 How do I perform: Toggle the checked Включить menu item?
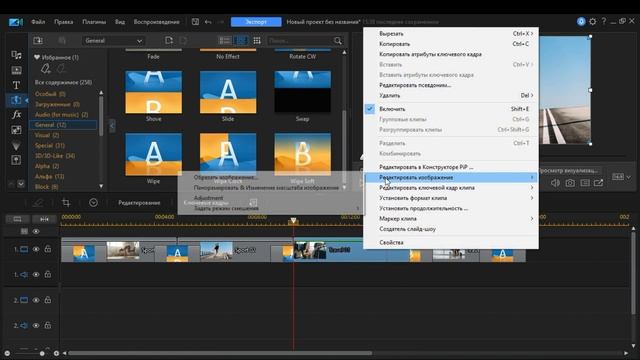coord(451,109)
